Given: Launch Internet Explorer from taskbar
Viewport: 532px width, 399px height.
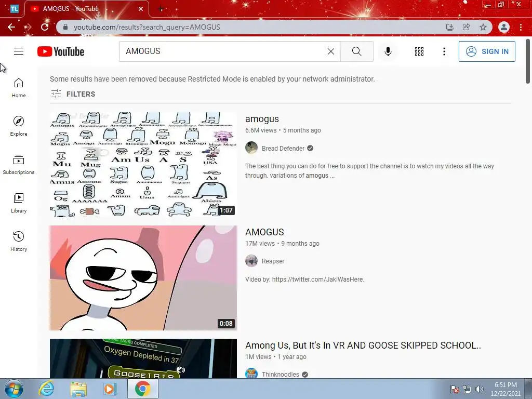Looking at the screenshot, I should pos(46,389).
